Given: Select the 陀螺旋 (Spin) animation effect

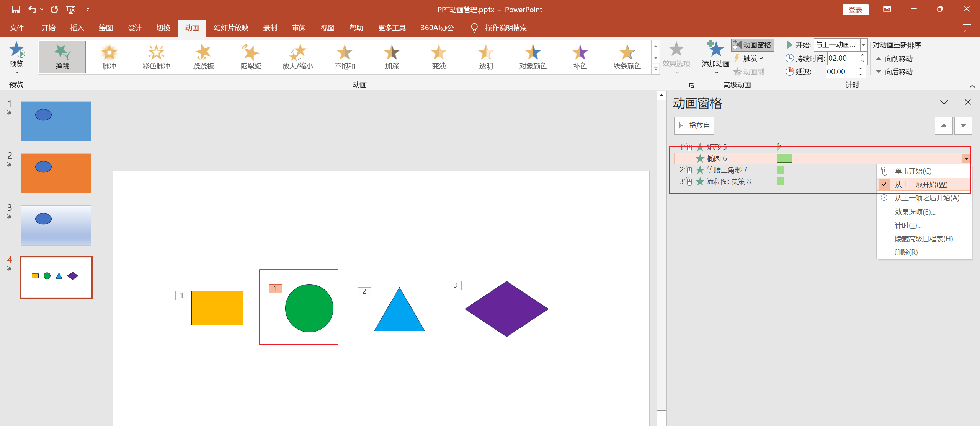Looking at the screenshot, I should coord(250,57).
